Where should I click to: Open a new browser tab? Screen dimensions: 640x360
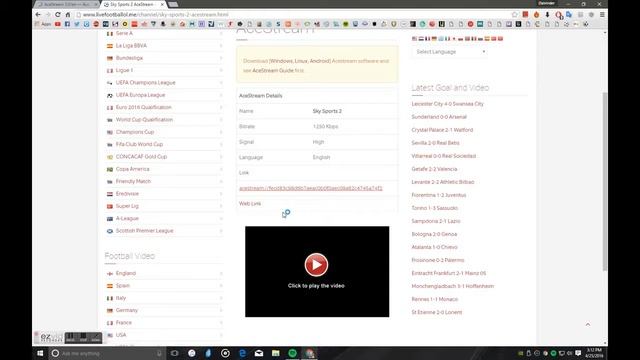click(x=173, y=4)
